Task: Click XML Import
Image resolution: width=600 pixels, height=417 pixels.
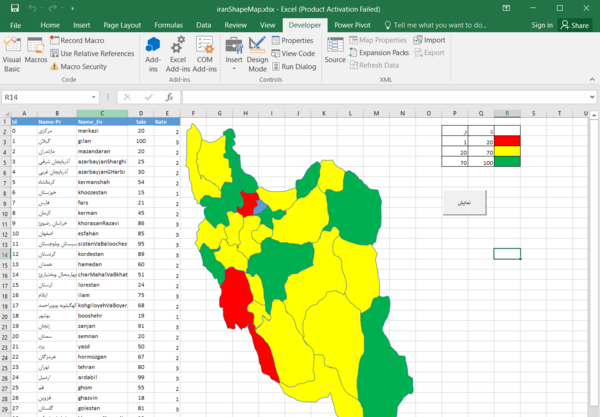Action: point(429,40)
